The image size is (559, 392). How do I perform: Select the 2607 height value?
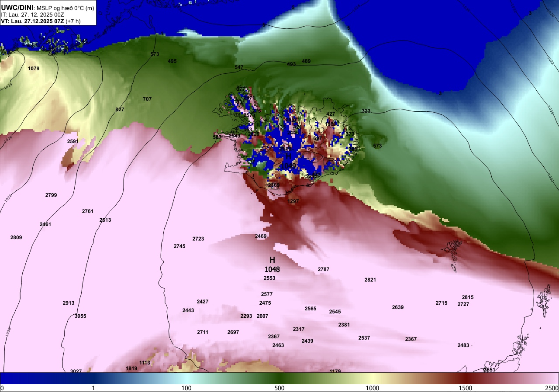[x=262, y=316]
